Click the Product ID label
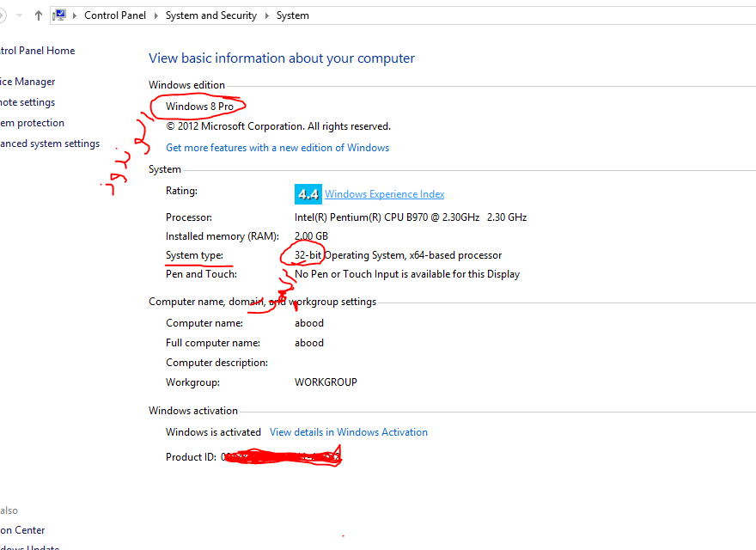Image resolution: width=756 pixels, height=550 pixels. [191, 457]
